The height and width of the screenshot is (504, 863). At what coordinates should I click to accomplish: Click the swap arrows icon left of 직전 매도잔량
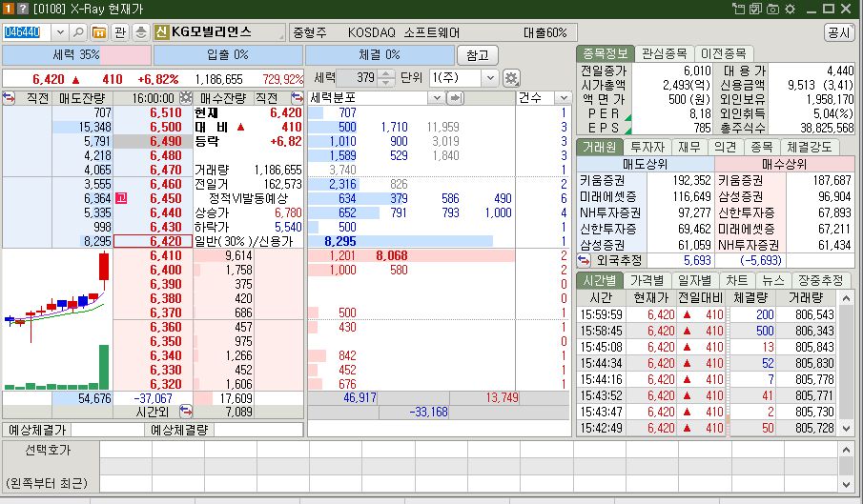(x=9, y=98)
